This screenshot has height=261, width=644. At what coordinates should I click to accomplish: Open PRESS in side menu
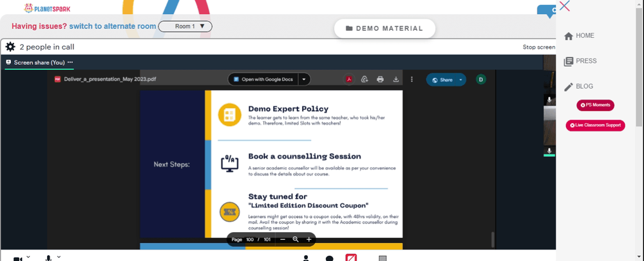point(580,61)
